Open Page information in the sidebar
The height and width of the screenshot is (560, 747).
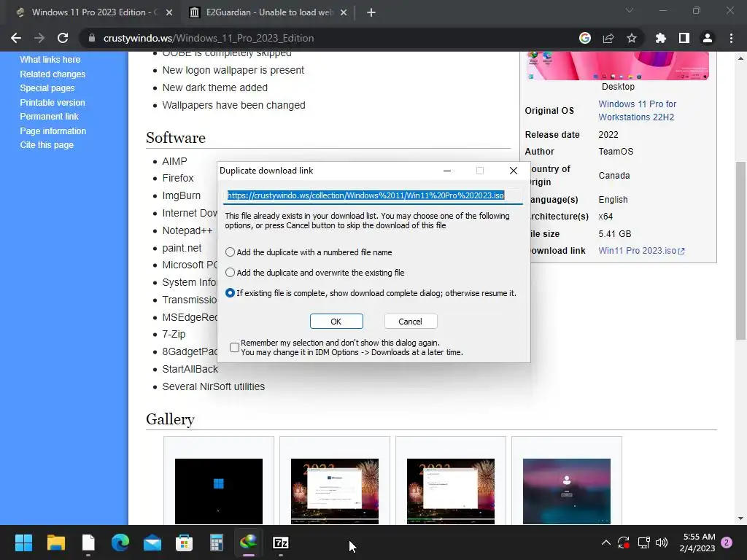coord(53,131)
